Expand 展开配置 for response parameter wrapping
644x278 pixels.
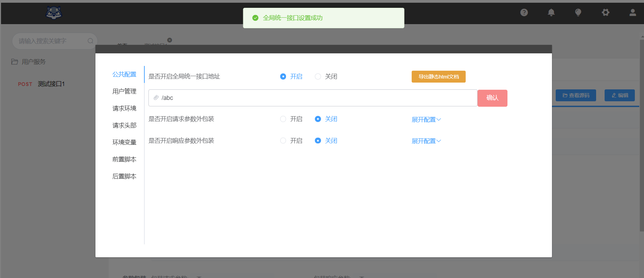click(x=426, y=141)
